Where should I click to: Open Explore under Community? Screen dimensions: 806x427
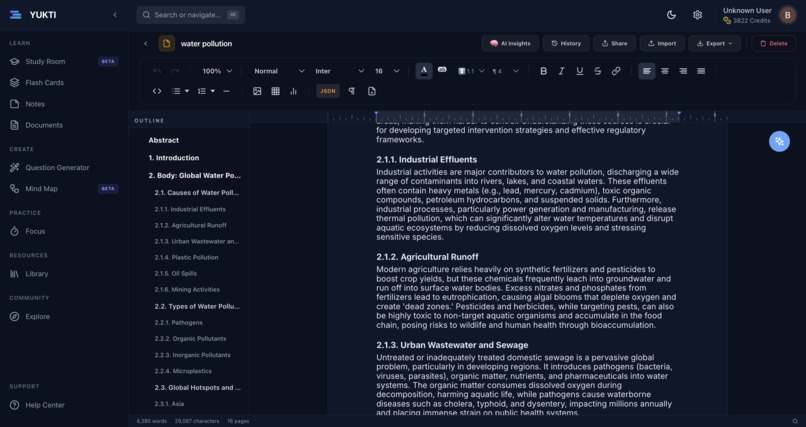click(x=64, y=317)
